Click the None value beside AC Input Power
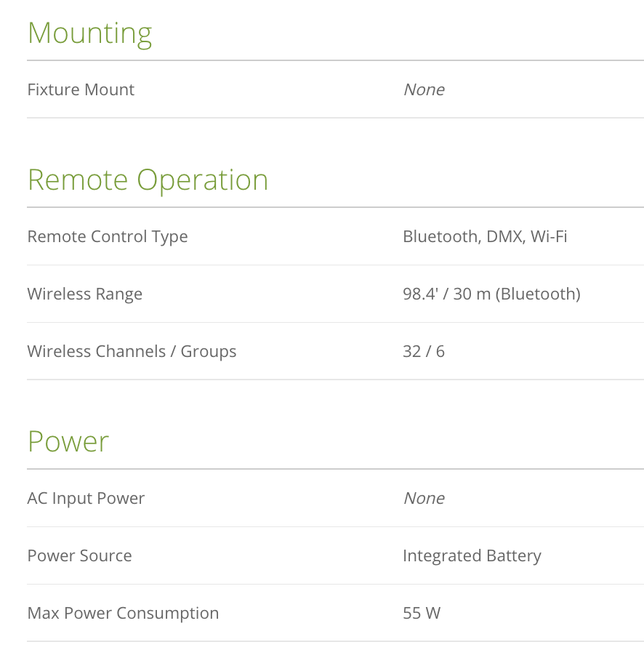Screen dimensions: 644x666 424,498
